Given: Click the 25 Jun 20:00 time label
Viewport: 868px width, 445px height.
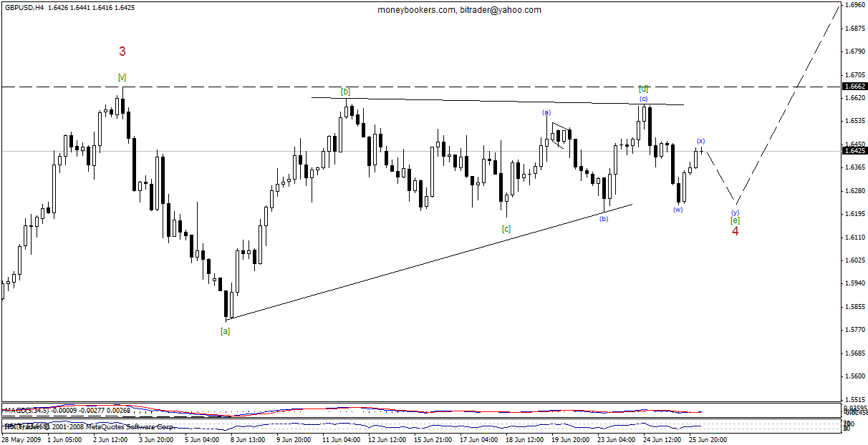Looking at the screenshot, I should (x=708, y=439).
